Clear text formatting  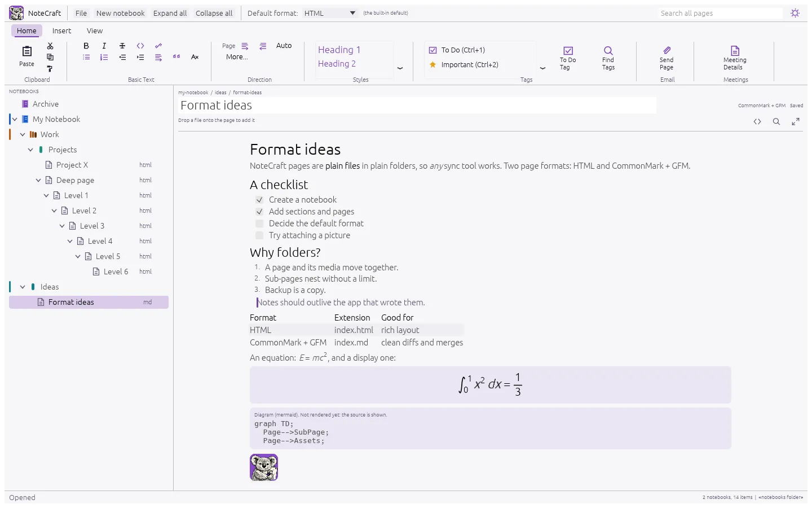pyautogui.click(x=195, y=57)
